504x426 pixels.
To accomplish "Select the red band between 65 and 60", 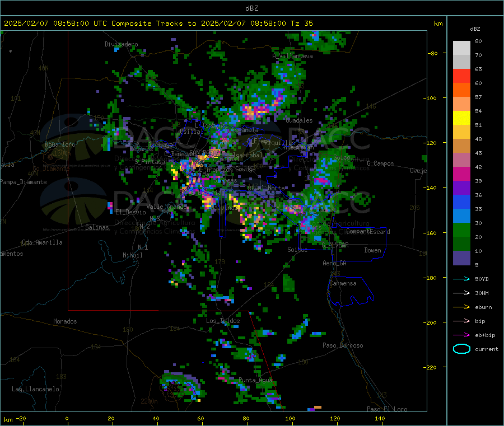I will pyautogui.click(x=461, y=76).
